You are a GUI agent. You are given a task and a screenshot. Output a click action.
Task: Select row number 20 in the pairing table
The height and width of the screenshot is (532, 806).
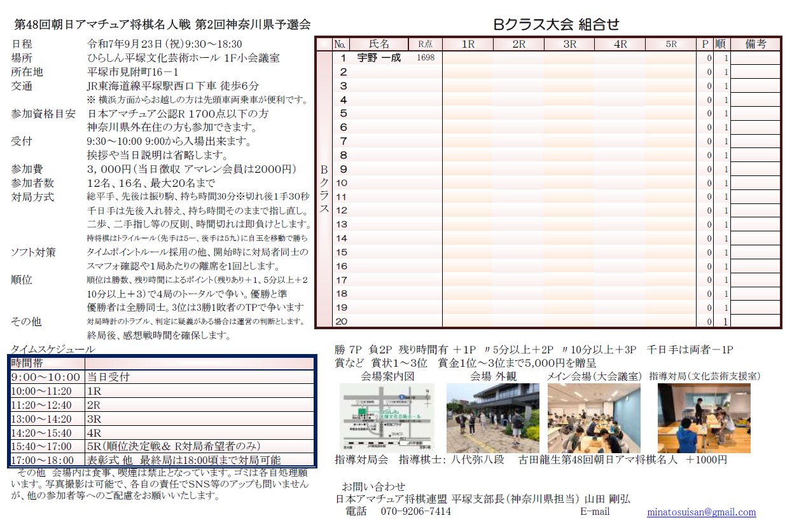(x=342, y=322)
